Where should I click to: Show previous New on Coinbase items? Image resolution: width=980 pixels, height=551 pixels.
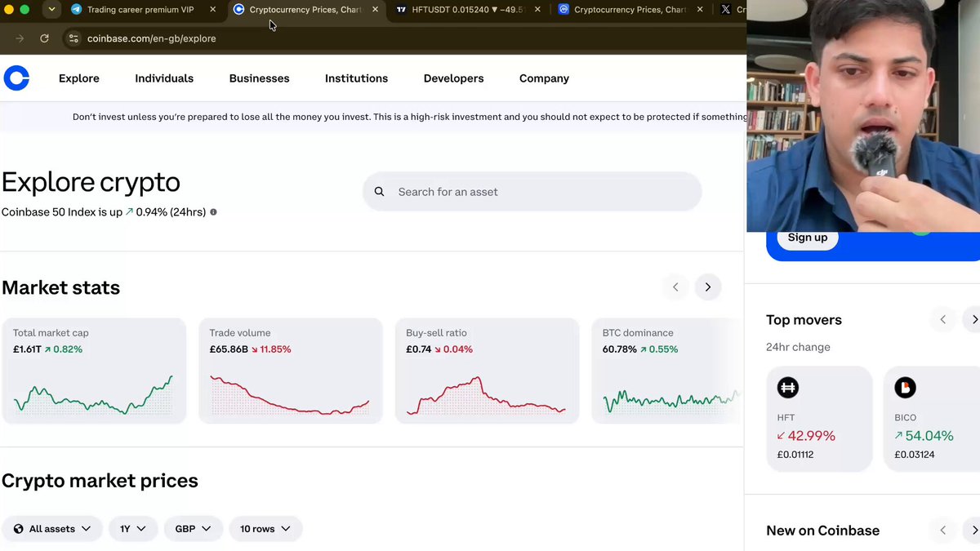coord(942,531)
